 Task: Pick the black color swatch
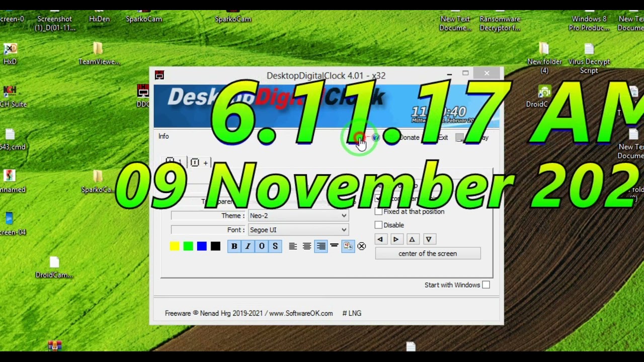coord(215,246)
